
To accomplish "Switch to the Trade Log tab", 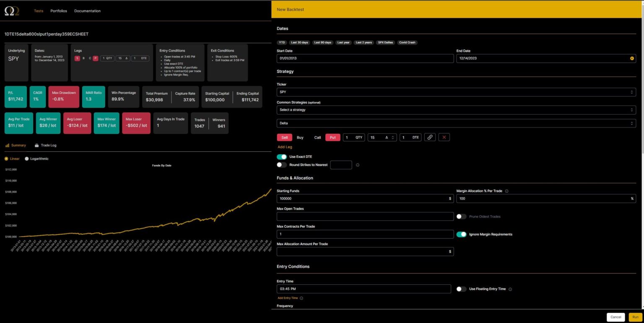I will coord(45,145).
